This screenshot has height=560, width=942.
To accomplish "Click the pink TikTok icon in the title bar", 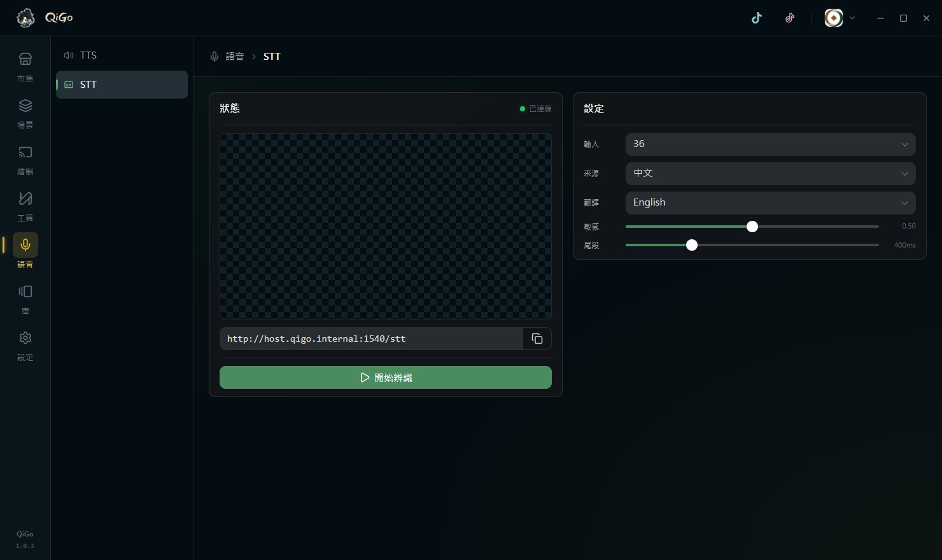I will 790,18.
